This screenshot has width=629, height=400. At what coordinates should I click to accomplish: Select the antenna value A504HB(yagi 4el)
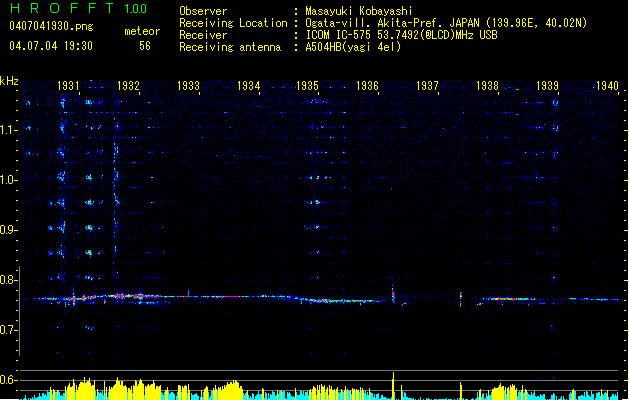(x=353, y=47)
